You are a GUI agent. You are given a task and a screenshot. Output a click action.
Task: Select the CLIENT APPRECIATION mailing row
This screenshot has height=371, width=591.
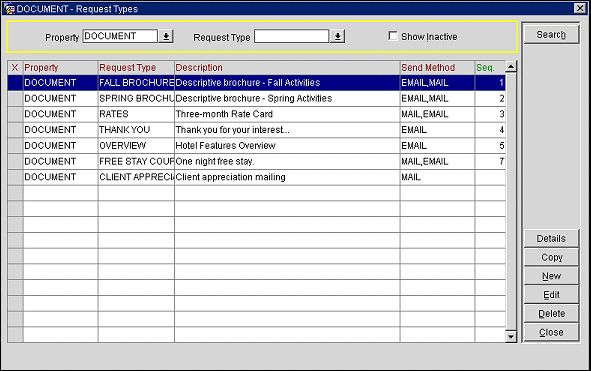256,177
